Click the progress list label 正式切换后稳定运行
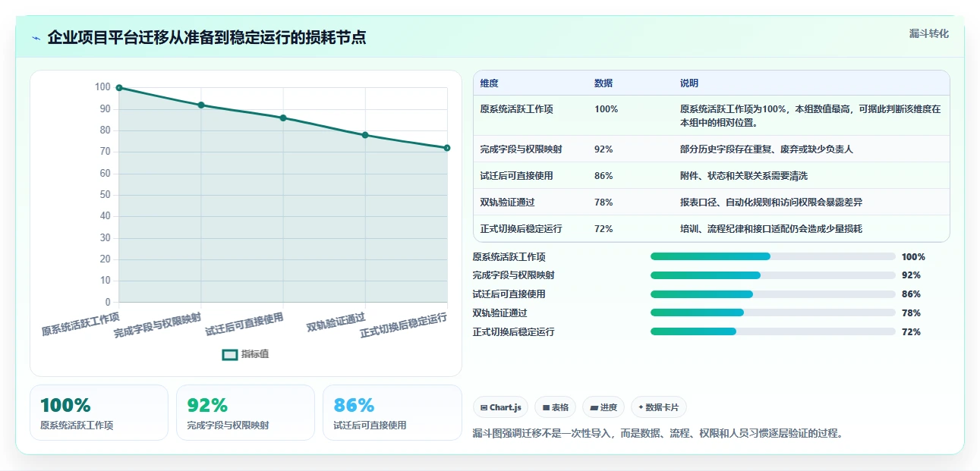 coord(513,332)
